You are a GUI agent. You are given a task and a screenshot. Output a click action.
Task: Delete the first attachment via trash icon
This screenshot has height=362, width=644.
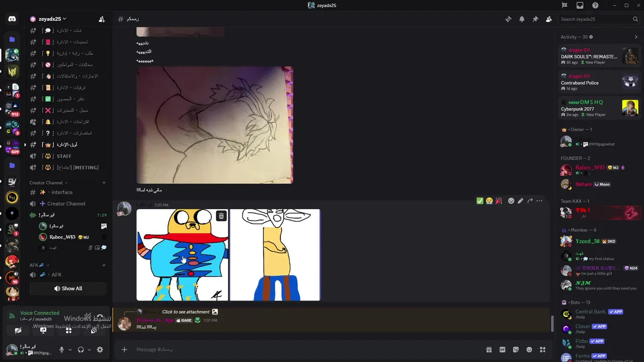(x=221, y=216)
